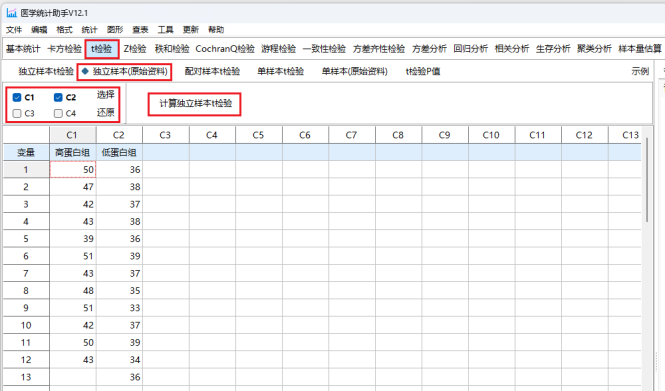
Task: Choose 单样本(原始资料) sub-option
Action: coord(355,71)
